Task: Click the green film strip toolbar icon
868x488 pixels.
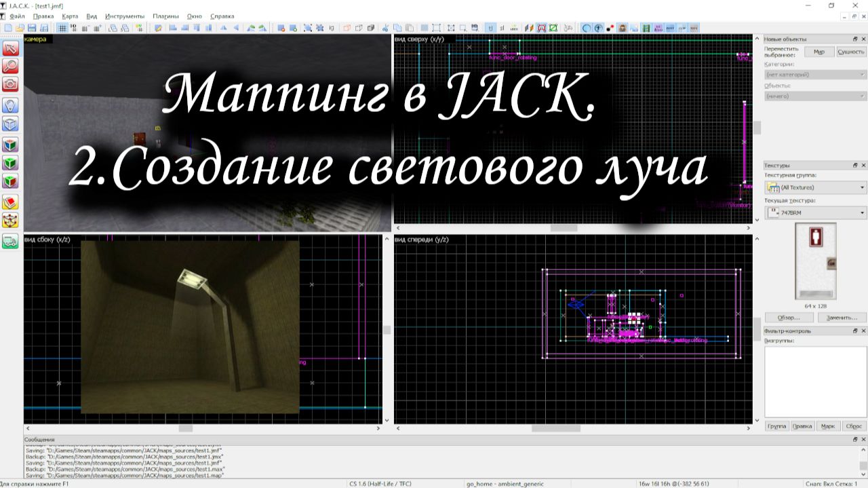Action: 646,28
